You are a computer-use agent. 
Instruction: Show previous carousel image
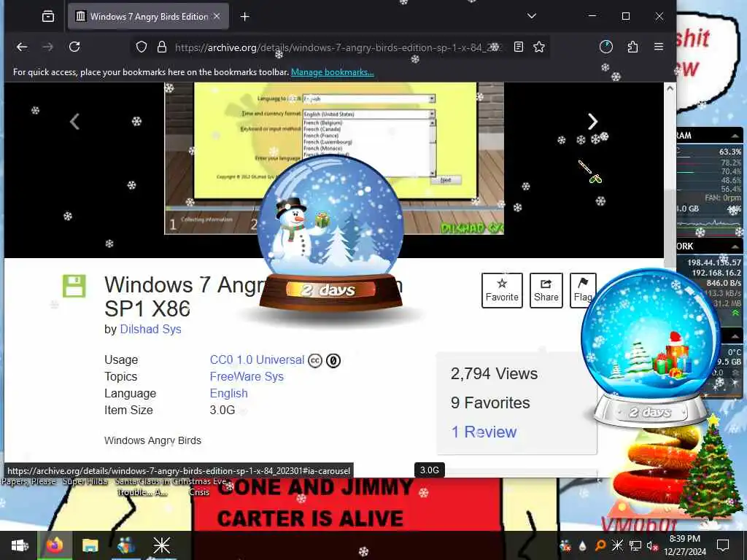point(75,122)
